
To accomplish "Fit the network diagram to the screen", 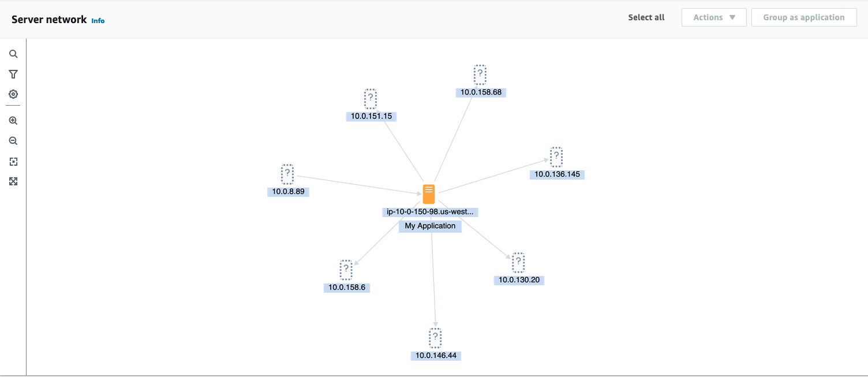I will click(13, 162).
